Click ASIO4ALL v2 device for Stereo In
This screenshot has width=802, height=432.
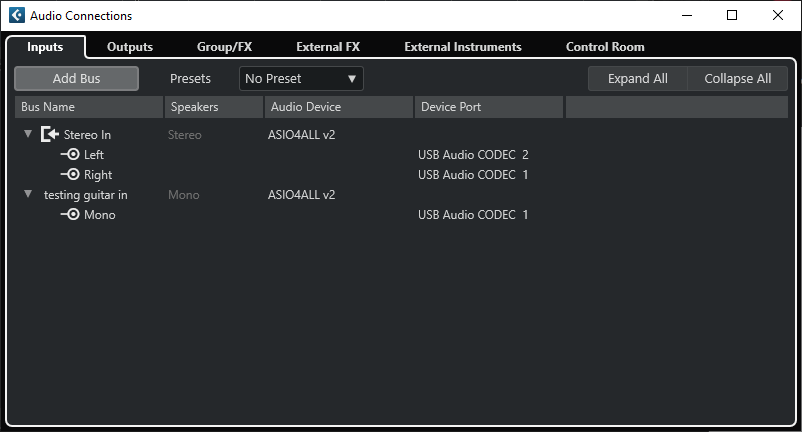pyautogui.click(x=301, y=135)
